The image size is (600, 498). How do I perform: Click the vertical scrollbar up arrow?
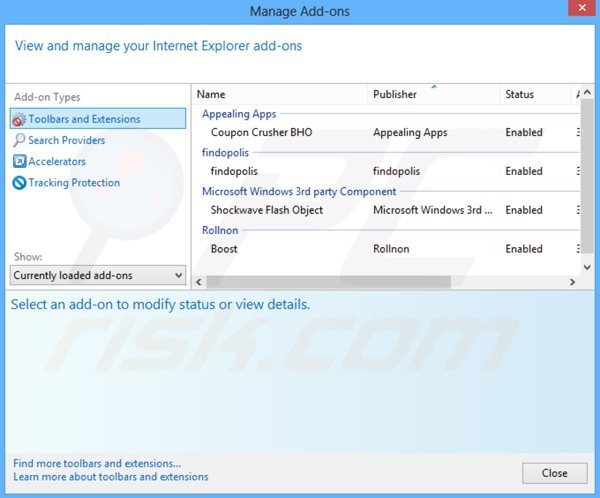(x=587, y=92)
